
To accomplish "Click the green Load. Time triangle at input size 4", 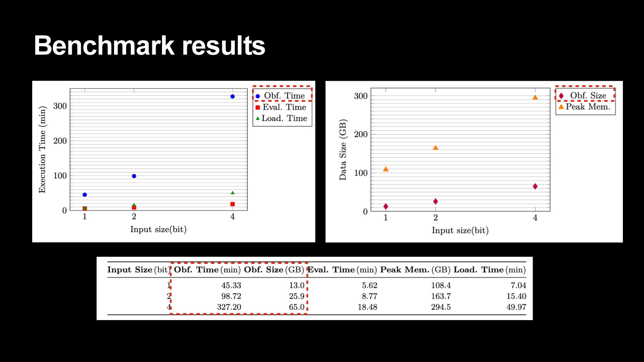I will 232,193.
